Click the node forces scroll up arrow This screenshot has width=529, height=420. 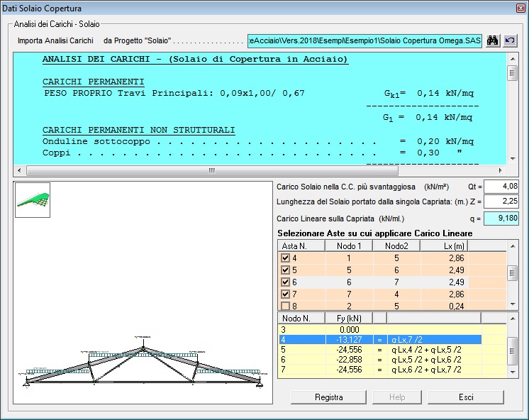pos(513,319)
